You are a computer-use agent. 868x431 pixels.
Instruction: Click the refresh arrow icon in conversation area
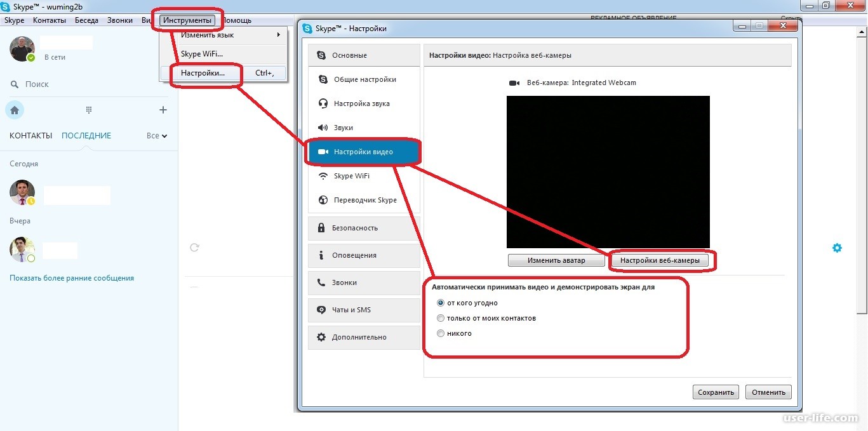pos(195,248)
